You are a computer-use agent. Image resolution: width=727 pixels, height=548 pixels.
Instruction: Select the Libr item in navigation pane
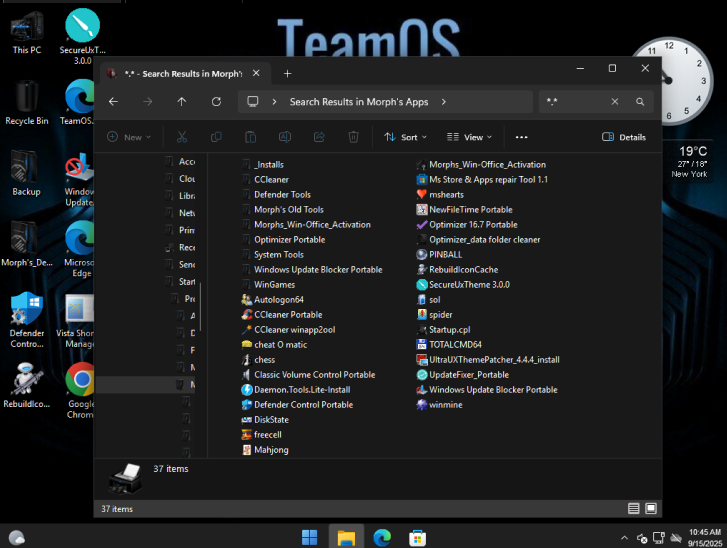click(181, 196)
